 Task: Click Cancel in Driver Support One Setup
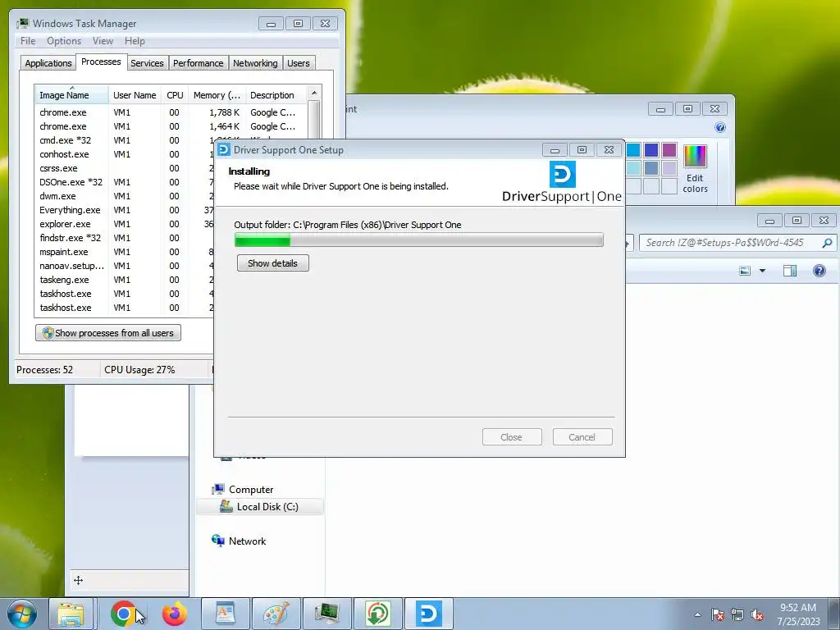pyautogui.click(x=582, y=437)
